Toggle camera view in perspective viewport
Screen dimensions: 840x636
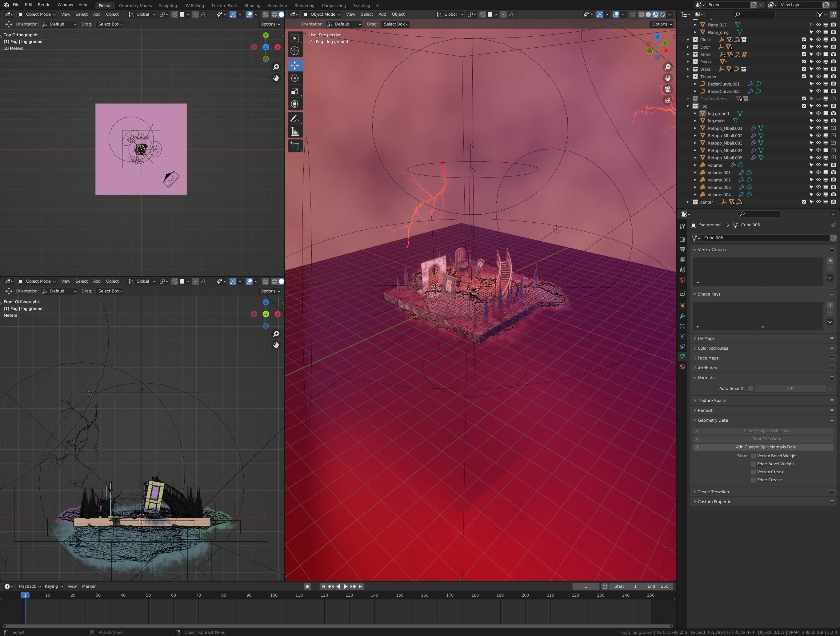click(667, 89)
